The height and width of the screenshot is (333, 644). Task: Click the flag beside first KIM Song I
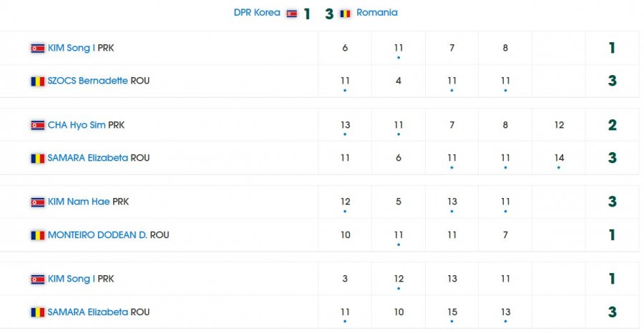(38, 49)
